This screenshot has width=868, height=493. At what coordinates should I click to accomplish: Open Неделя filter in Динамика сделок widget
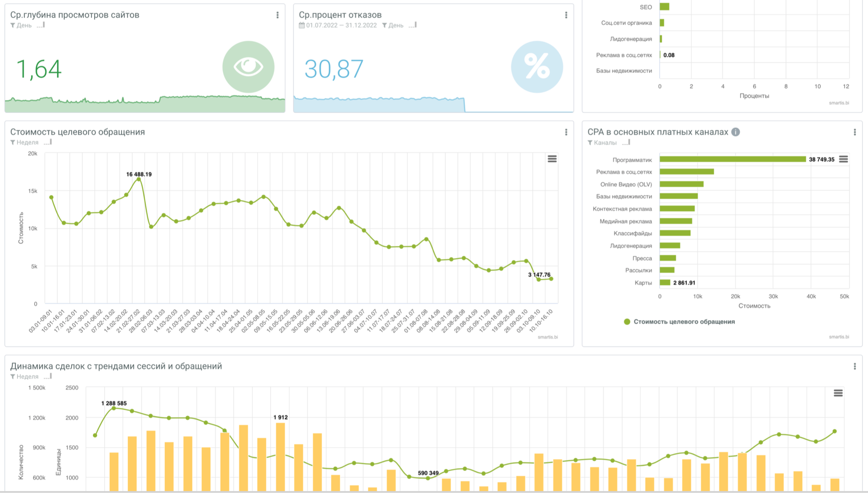pos(27,377)
